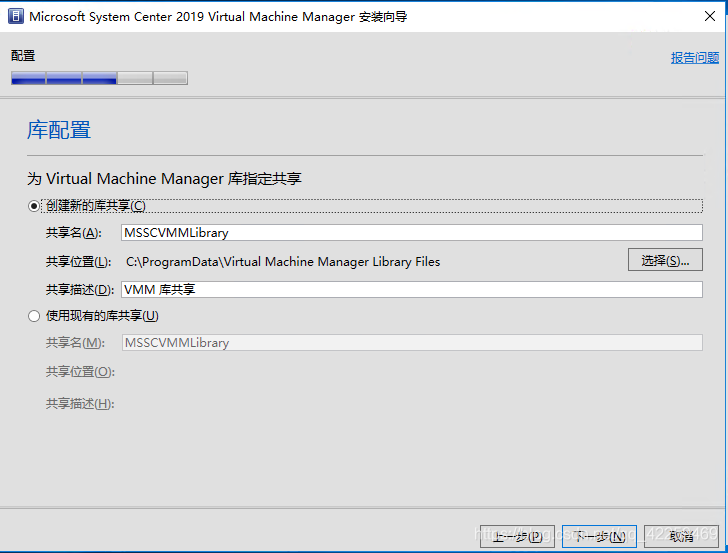Open the 选择(S)... folder browse button
The height and width of the screenshot is (553, 728).
(x=665, y=260)
